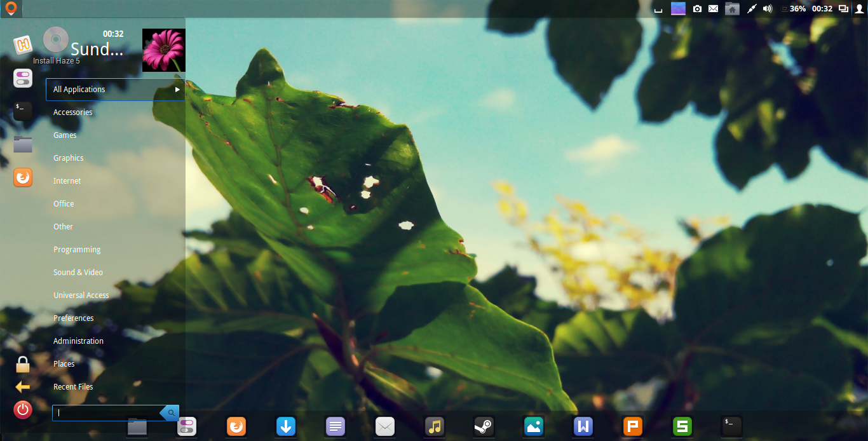Image resolution: width=868 pixels, height=441 pixels.
Task: Open the image viewer in dock
Action: coord(534,426)
